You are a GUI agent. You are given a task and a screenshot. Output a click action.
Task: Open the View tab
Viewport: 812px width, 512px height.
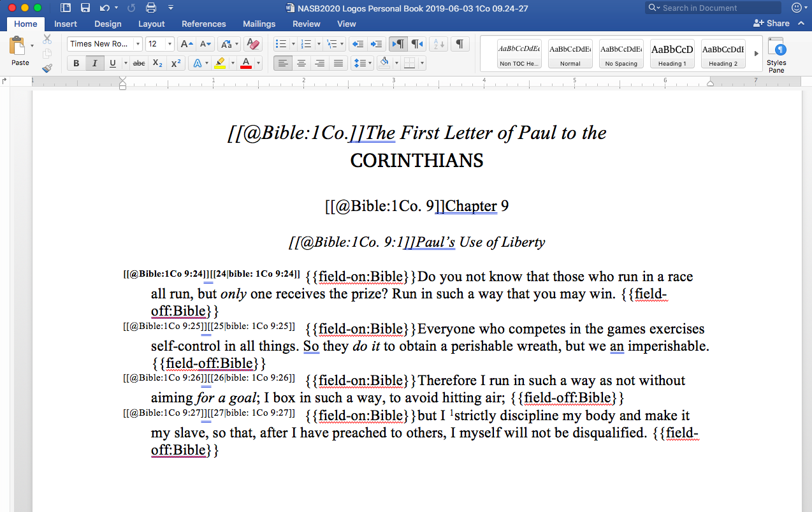point(347,24)
